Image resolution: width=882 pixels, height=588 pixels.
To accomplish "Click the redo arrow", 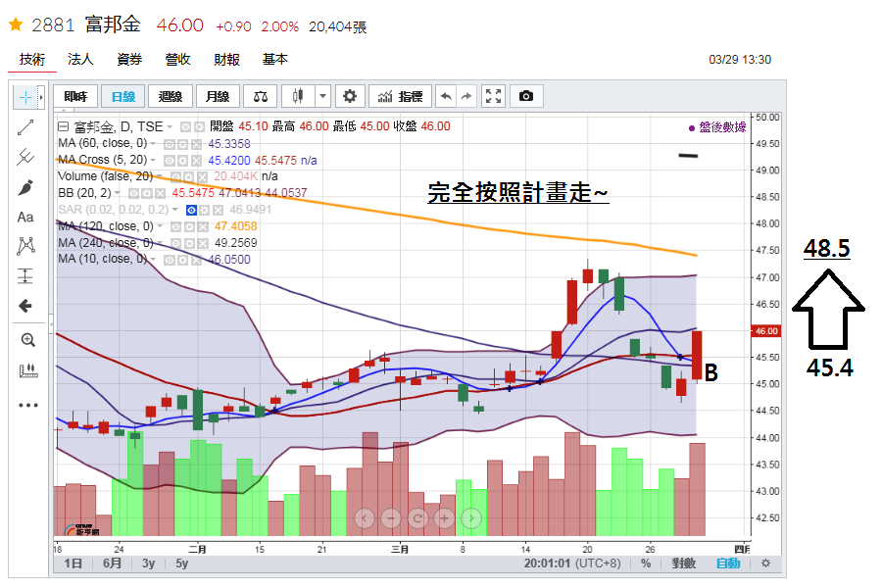I will pos(466,96).
